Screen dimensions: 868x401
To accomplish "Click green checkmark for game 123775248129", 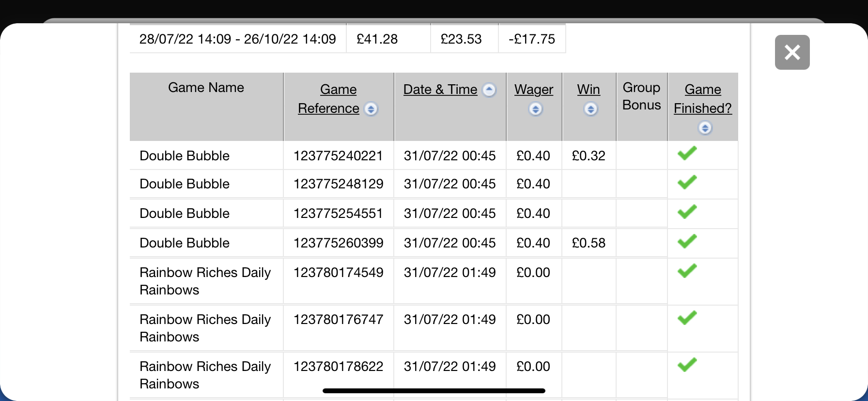I will point(687,183).
